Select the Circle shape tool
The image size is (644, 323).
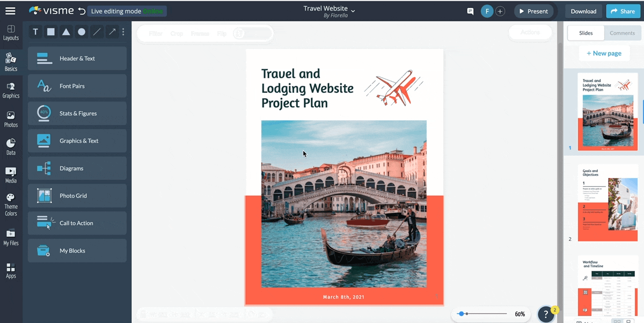(x=81, y=32)
